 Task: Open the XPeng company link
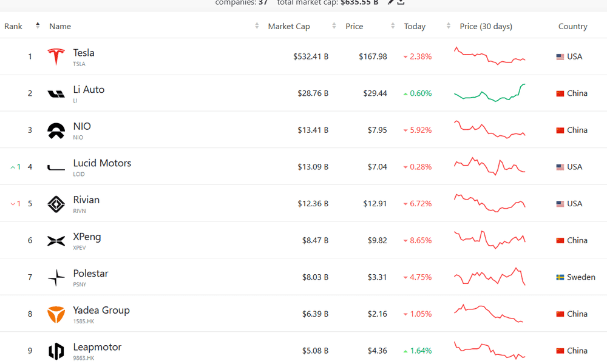coord(87,237)
